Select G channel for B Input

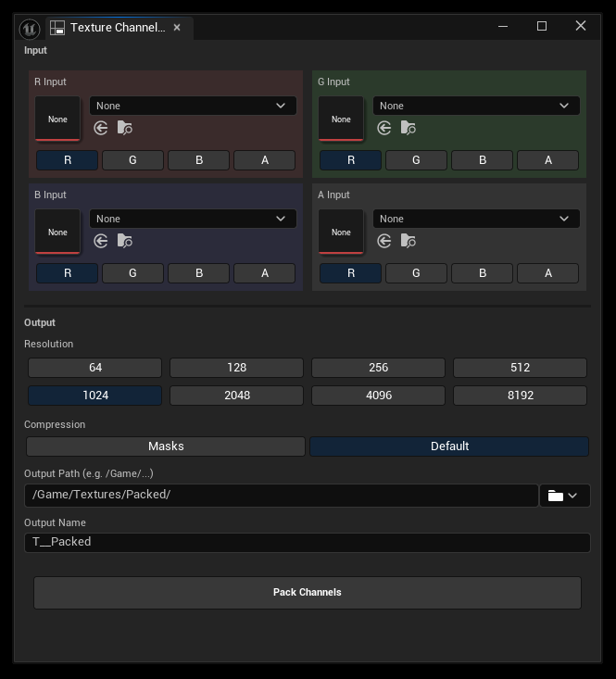click(132, 273)
